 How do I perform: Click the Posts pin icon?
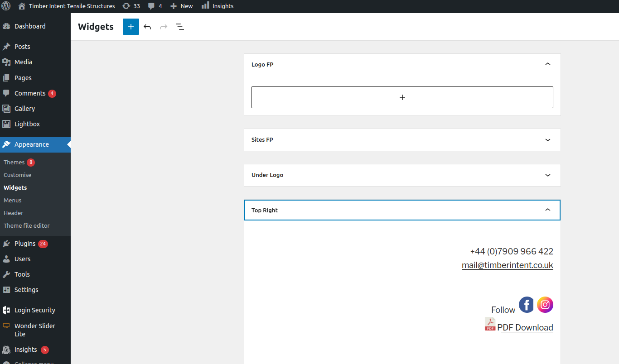click(6, 47)
